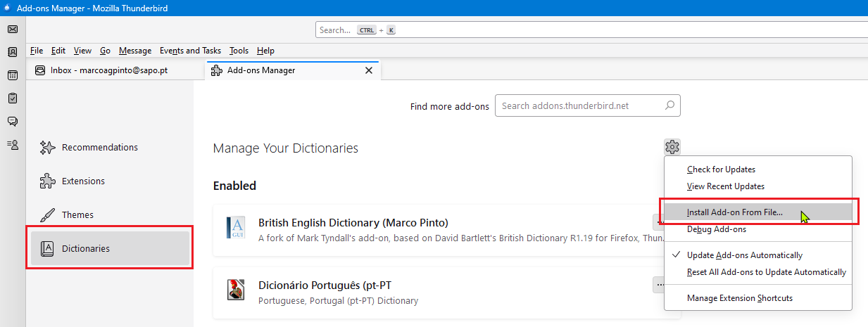
Task: Go to Dictionaries category
Action: point(110,248)
